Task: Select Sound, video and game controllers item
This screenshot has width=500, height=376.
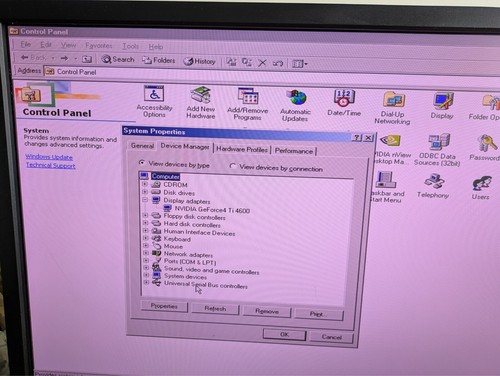Action: (211, 271)
